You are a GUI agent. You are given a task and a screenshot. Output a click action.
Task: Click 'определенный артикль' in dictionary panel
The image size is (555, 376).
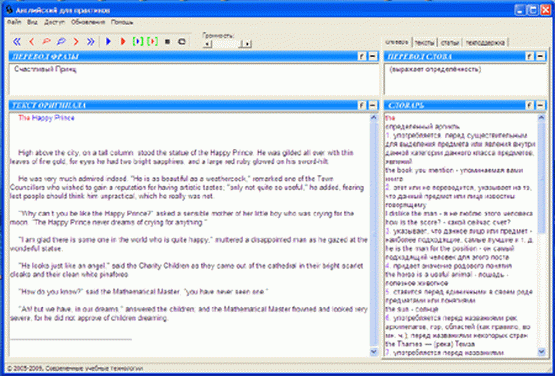pos(423,126)
